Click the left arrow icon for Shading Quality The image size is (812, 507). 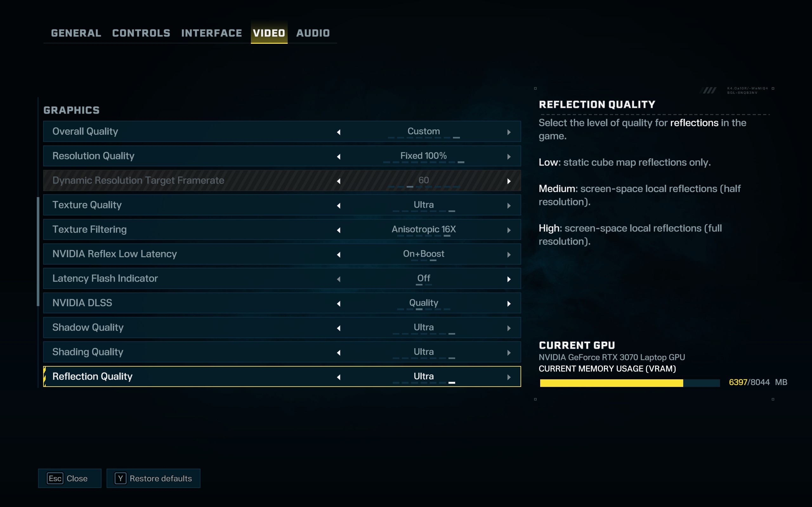338,352
